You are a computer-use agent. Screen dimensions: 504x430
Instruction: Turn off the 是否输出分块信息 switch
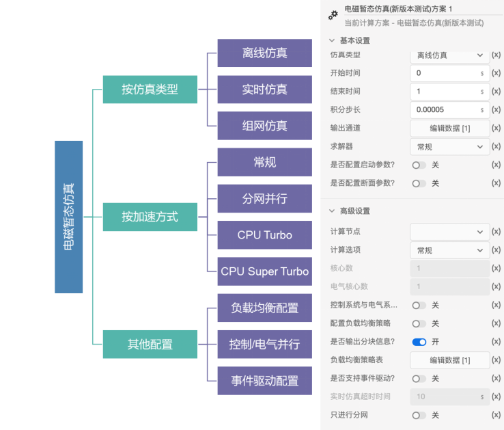coord(419,342)
